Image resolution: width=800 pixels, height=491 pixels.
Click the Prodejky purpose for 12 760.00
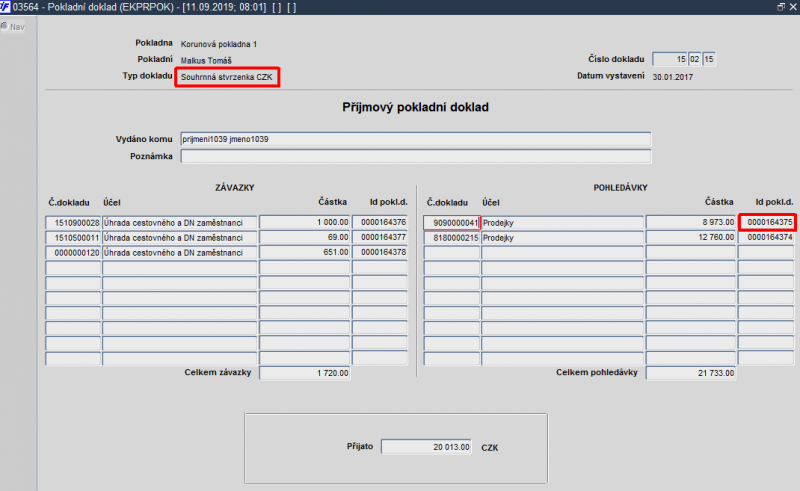(562, 238)
